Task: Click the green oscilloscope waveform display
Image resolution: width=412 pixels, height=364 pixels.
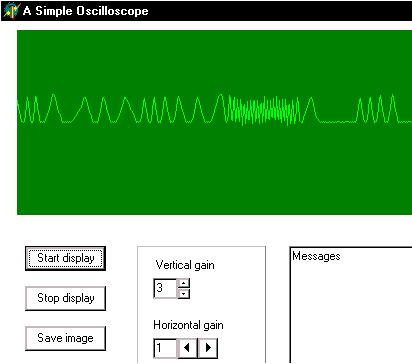Action: tap(214, 122)
